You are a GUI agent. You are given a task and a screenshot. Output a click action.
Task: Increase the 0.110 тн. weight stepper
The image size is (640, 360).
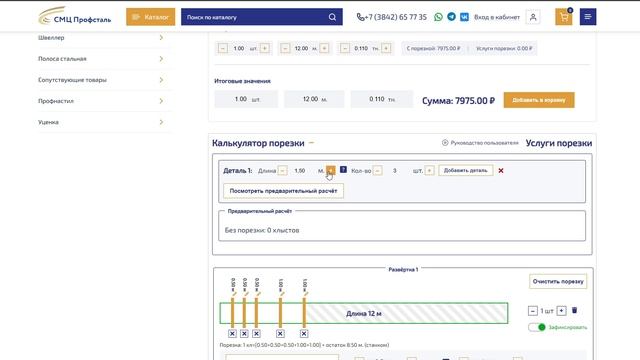click(386, 48)
